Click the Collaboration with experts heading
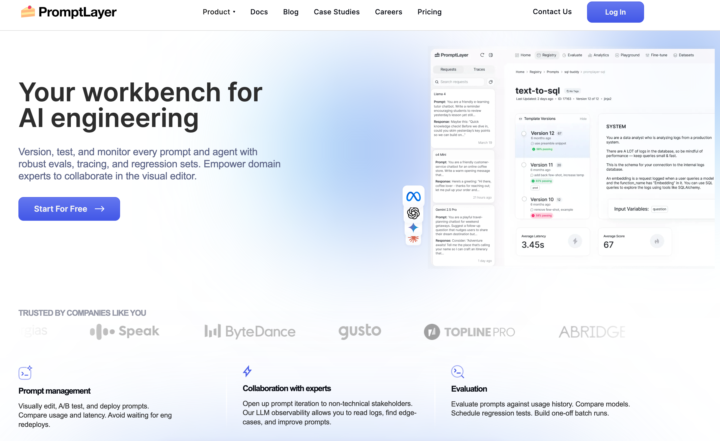This screenshot has height=441, width=720. coord(287,388)
